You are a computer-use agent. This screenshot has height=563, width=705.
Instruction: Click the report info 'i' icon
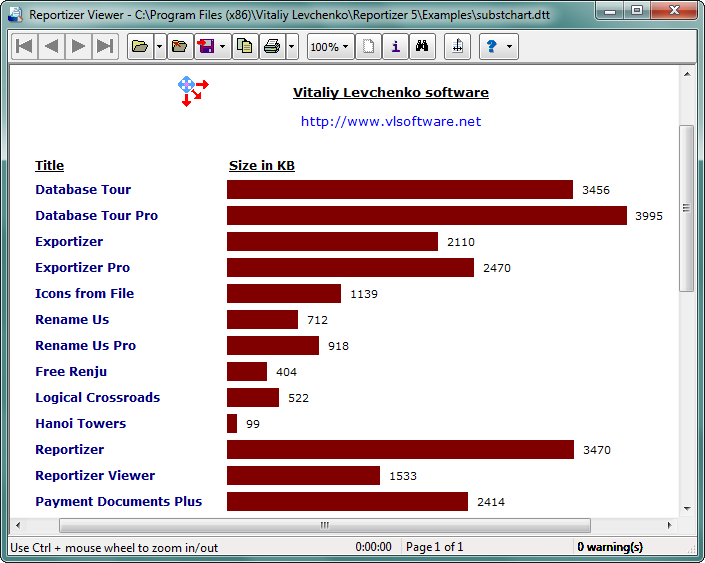click(395, 47)
